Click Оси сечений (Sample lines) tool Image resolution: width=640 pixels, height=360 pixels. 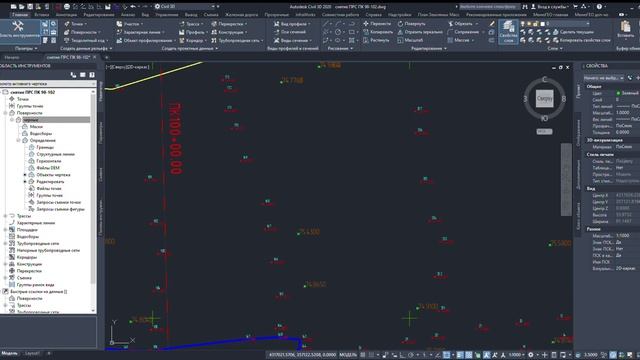coord(290,32)
